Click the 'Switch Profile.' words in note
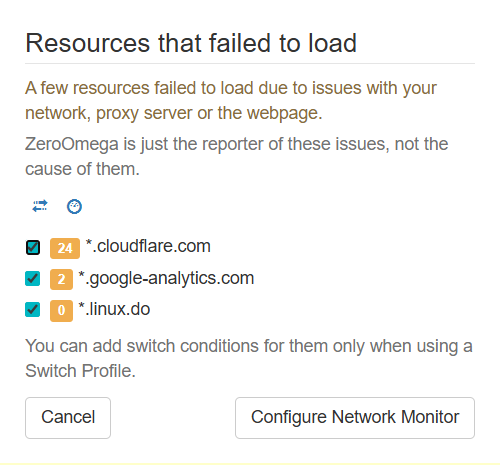The image size is (500, 465). [x=80, y=371]
